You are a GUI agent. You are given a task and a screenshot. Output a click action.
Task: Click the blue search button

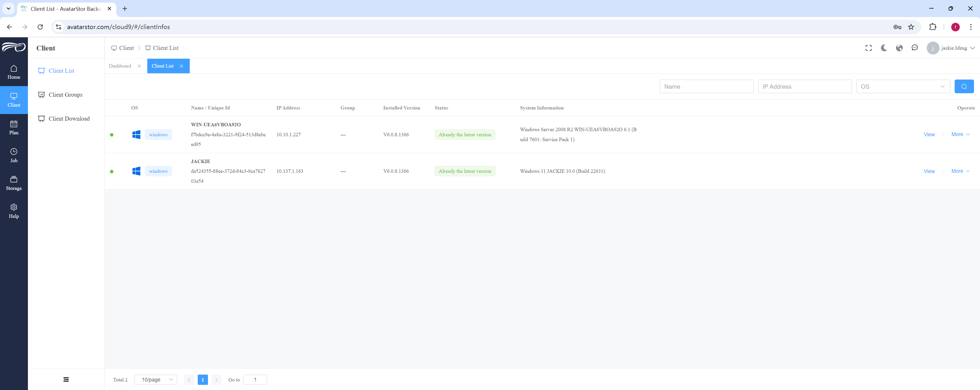964,86
